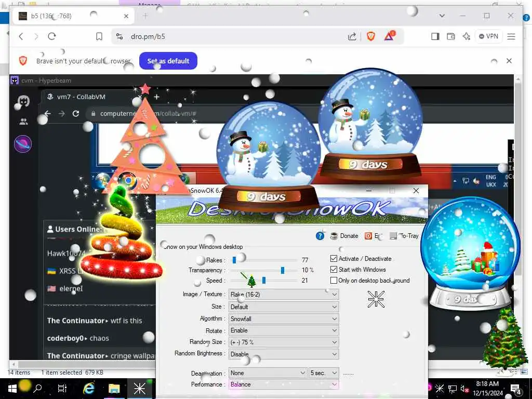Open the Random Brightness dropdown
Screen dimensions: 532x399
(x=284, y=354)
